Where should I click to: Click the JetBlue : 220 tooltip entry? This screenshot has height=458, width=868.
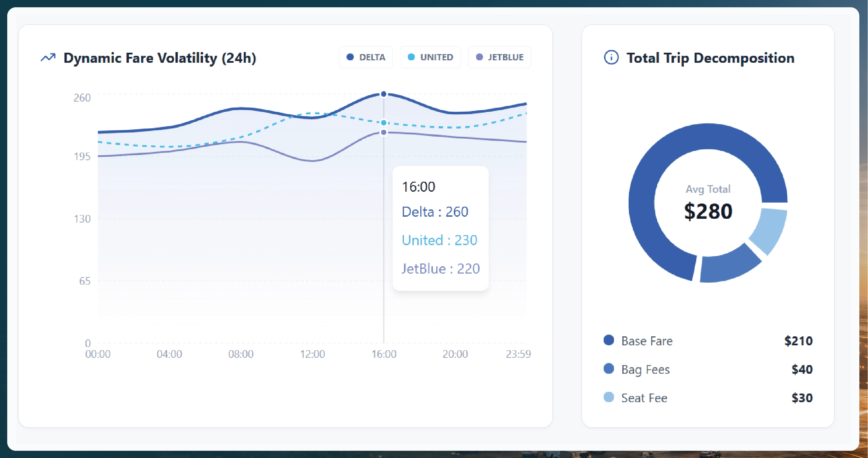[x=441, y=268]
